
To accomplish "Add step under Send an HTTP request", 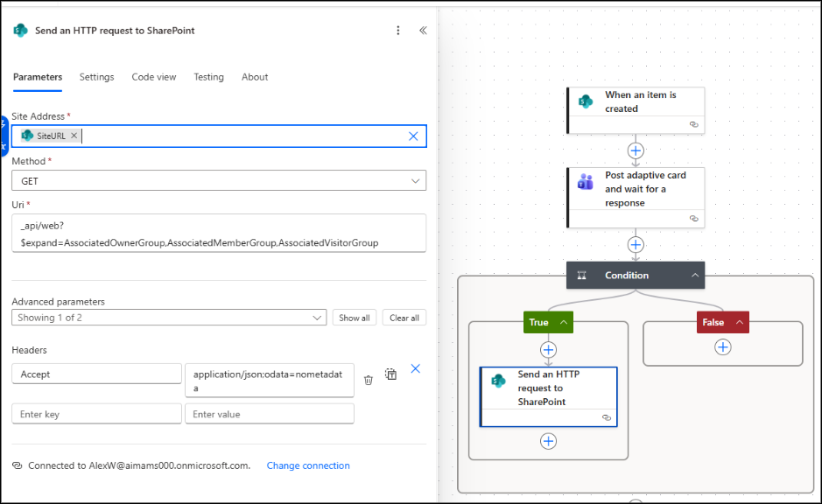I will click(549, 441).
